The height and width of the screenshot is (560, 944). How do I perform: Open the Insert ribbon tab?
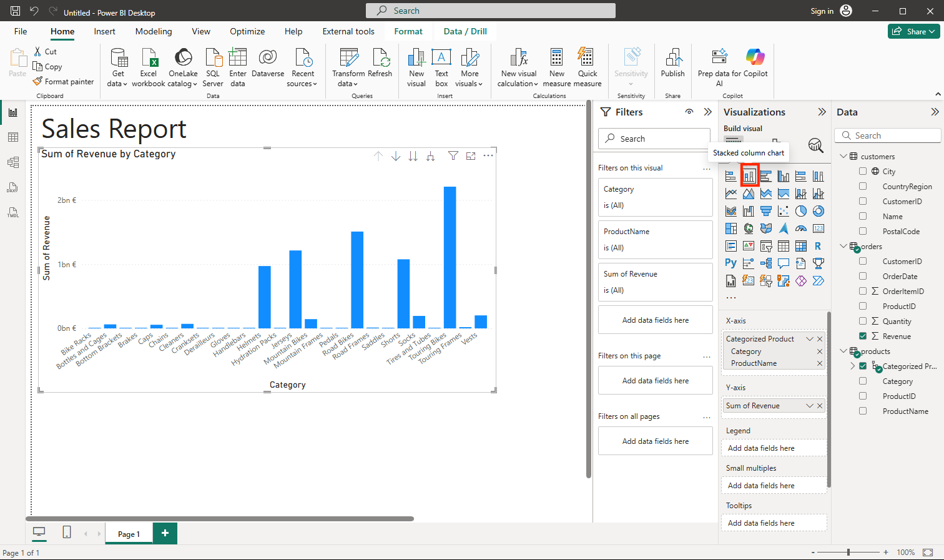pyautogui.click(x=104, y=31)
